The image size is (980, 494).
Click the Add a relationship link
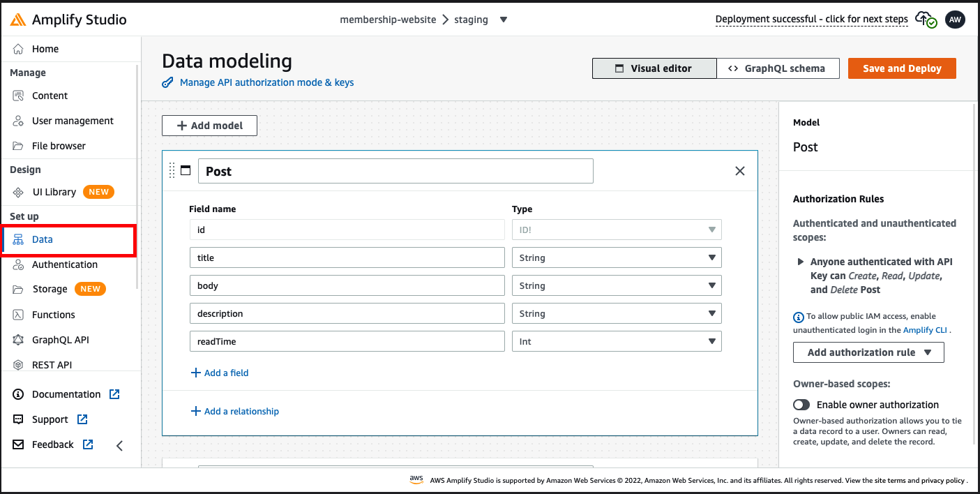click(x=235, y=411)
